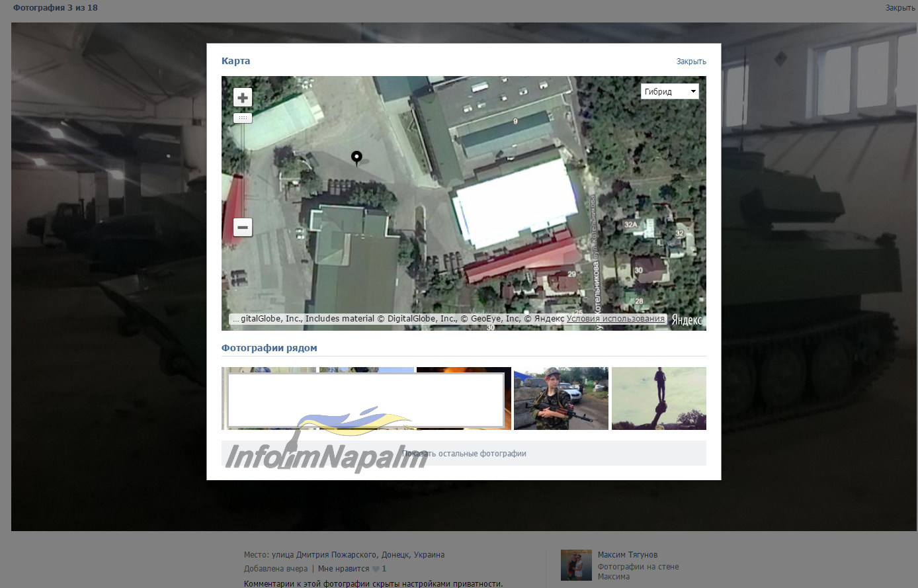
Task: Zoom out the map with minus button
Action: click(x=243, y=228)
